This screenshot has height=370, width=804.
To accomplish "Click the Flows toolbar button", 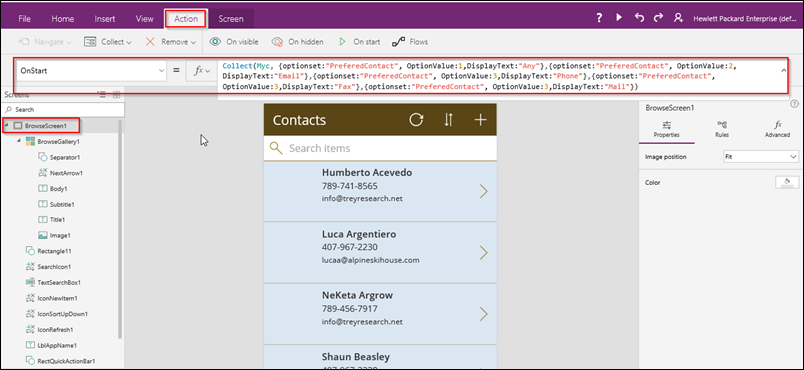I will coord(410,42).
